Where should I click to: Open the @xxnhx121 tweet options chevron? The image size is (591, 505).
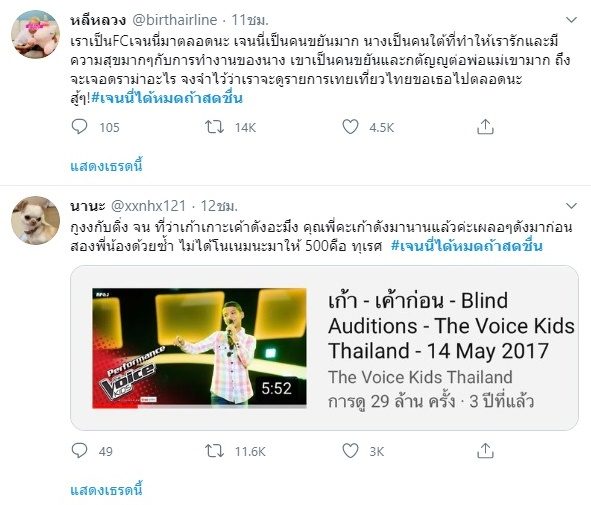click(571, 206)
